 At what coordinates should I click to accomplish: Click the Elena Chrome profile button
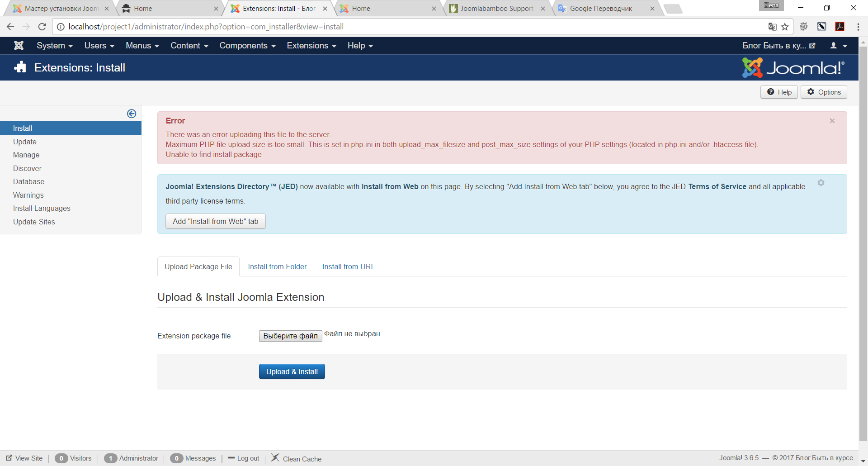click(771, 5)
